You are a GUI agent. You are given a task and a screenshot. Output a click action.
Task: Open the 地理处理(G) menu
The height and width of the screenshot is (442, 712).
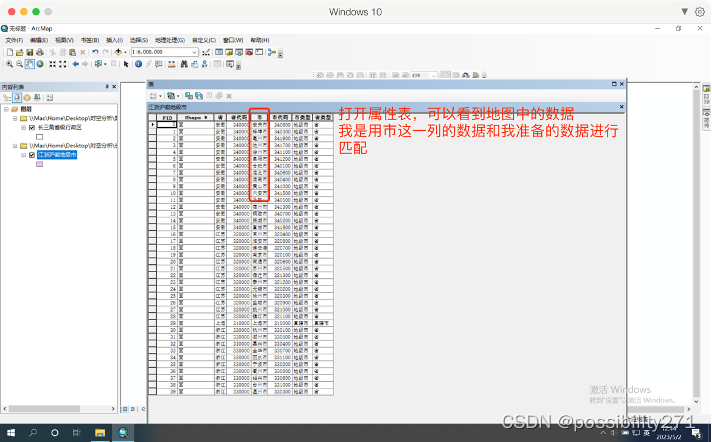point(170,40)
